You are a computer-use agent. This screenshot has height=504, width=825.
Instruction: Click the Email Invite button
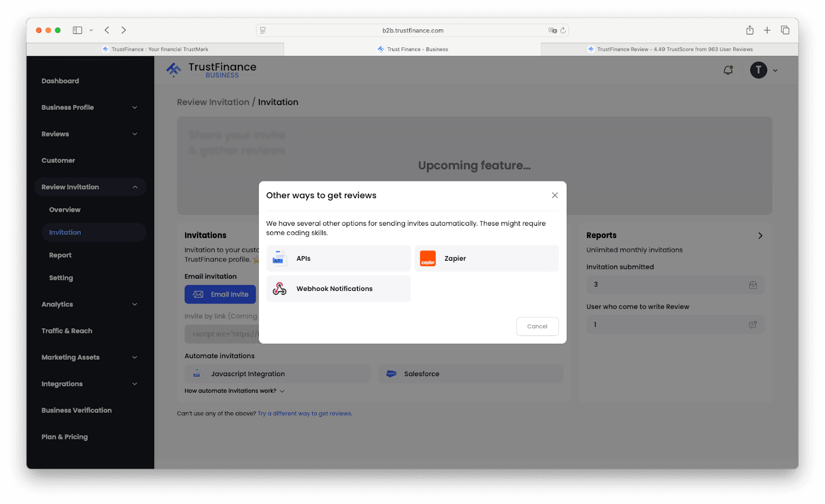(220, 294)
